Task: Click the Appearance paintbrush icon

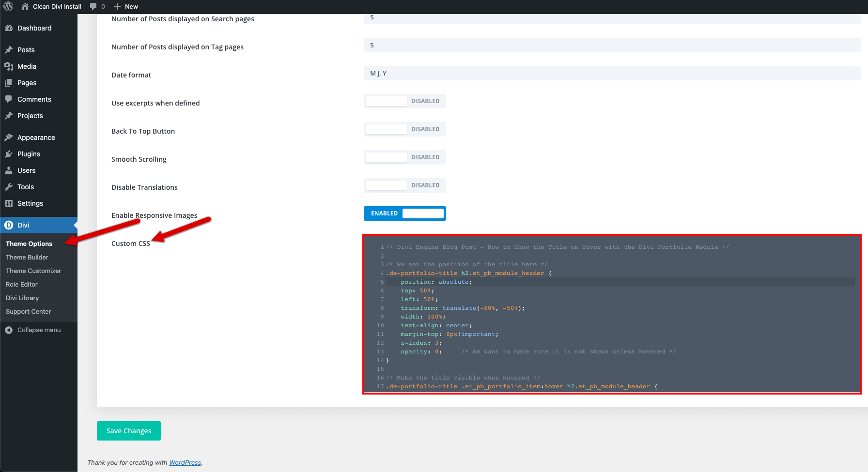Action: (x=9, y=137)
